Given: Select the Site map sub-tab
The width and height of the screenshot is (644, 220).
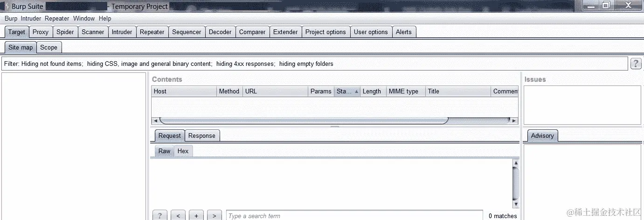Looking at the screenshot, I should point(21,47).
